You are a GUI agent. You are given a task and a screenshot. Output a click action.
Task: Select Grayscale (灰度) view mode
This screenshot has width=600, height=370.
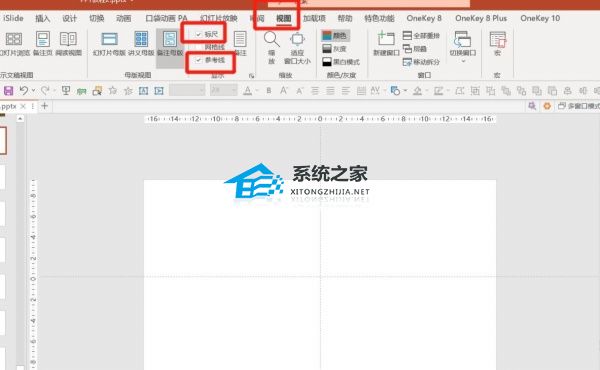334,49
